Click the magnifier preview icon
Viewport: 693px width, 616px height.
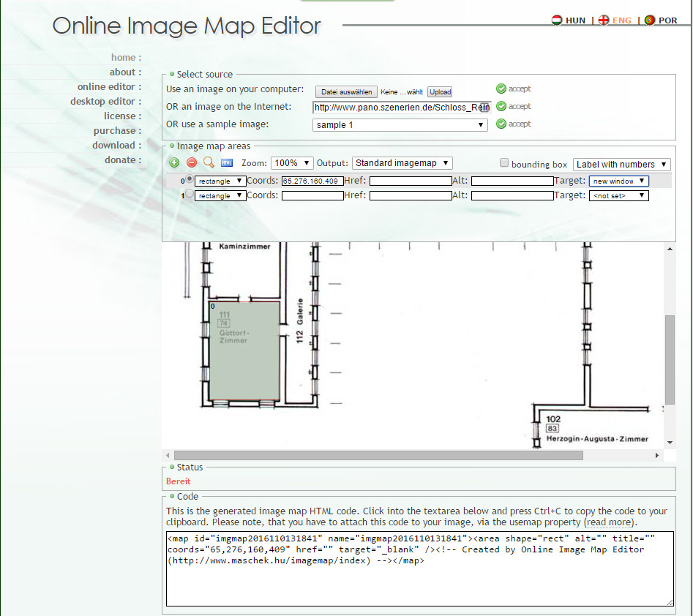tap(209, 163)
